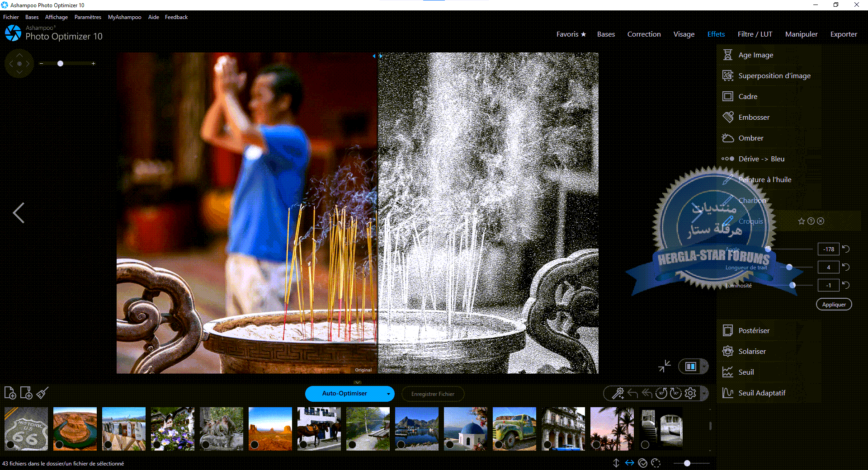Click the Angle slider handle
The height and width of the screenshot is (470, 868).
coord(768,249)
